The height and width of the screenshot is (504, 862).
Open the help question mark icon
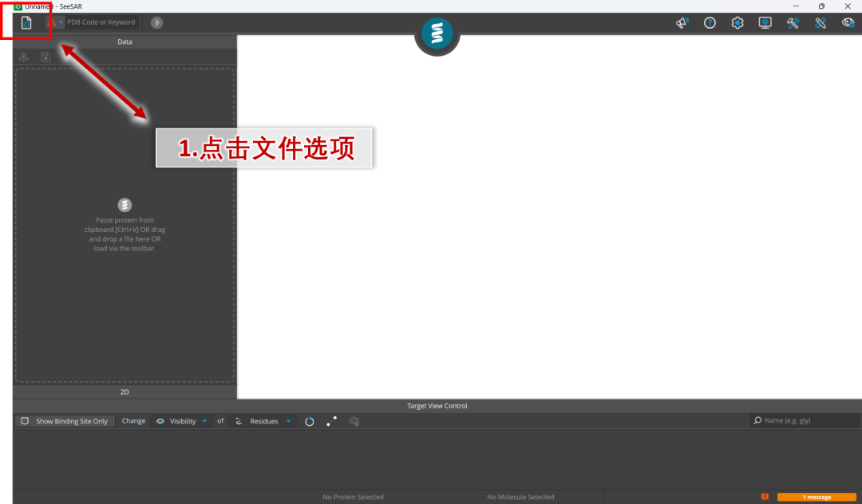(x=710, y=22)
